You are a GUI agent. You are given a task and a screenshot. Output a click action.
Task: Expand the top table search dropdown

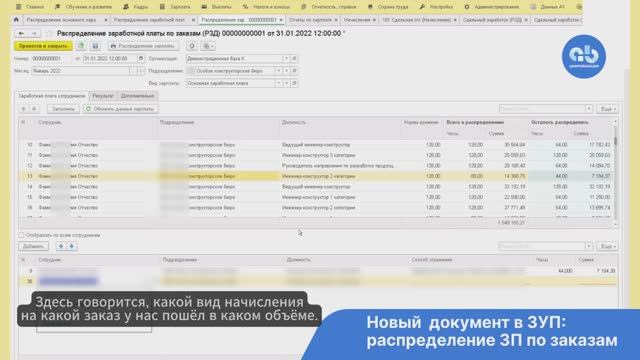(589, 109)
